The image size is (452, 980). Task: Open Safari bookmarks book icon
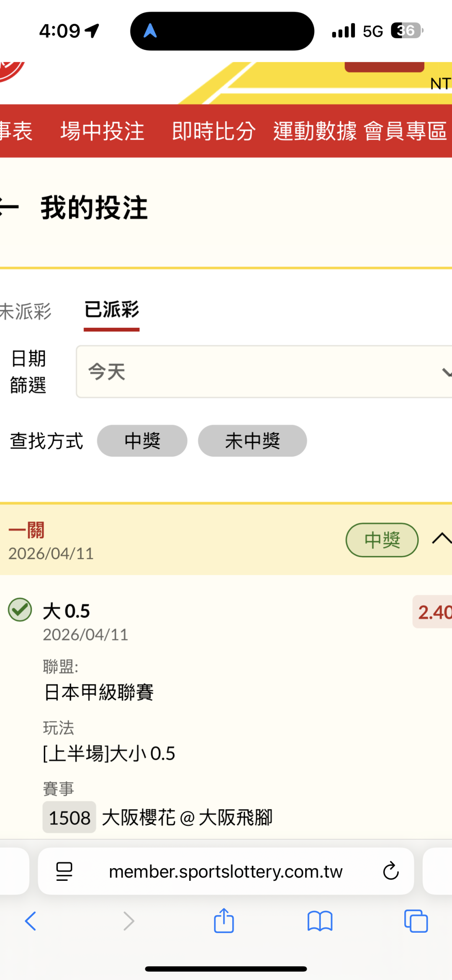tap(320, 921)
